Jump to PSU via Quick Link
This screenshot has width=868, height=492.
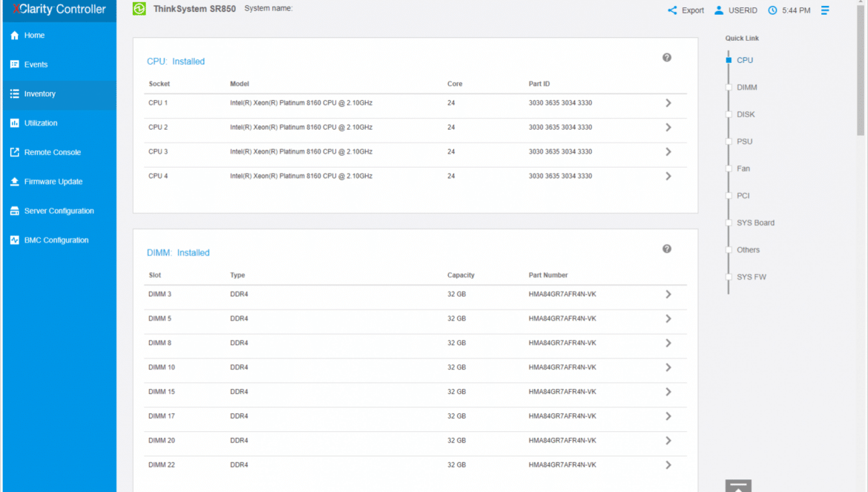coord(745,142)
